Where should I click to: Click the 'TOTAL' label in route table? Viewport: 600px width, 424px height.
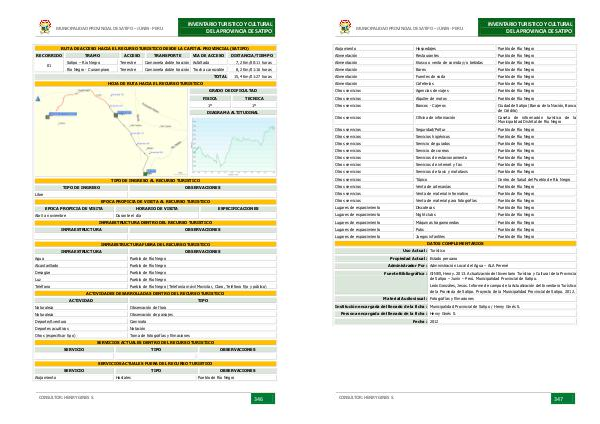click(x=220, y=77)
